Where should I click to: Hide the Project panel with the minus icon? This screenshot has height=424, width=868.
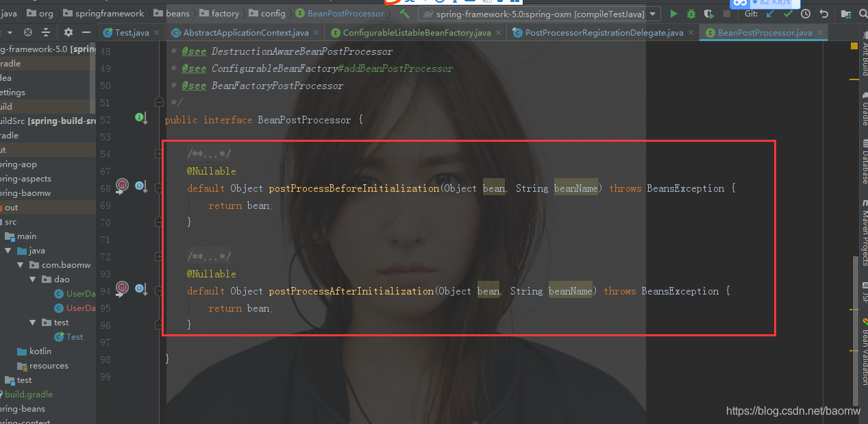(86, 32)
